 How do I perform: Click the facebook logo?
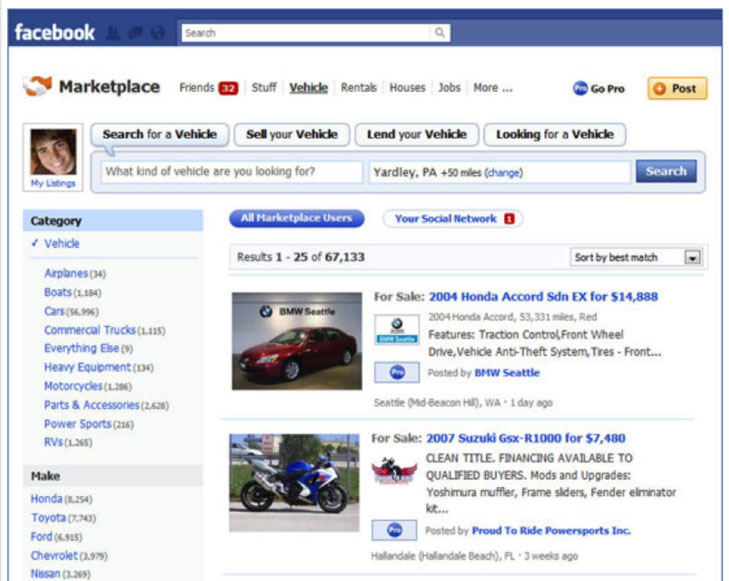pos(54,33)
